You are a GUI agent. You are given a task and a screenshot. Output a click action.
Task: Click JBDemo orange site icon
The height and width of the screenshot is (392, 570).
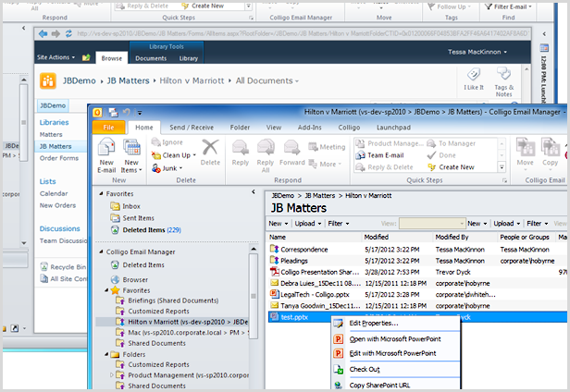pyautogui.click(x=48, y=80)
